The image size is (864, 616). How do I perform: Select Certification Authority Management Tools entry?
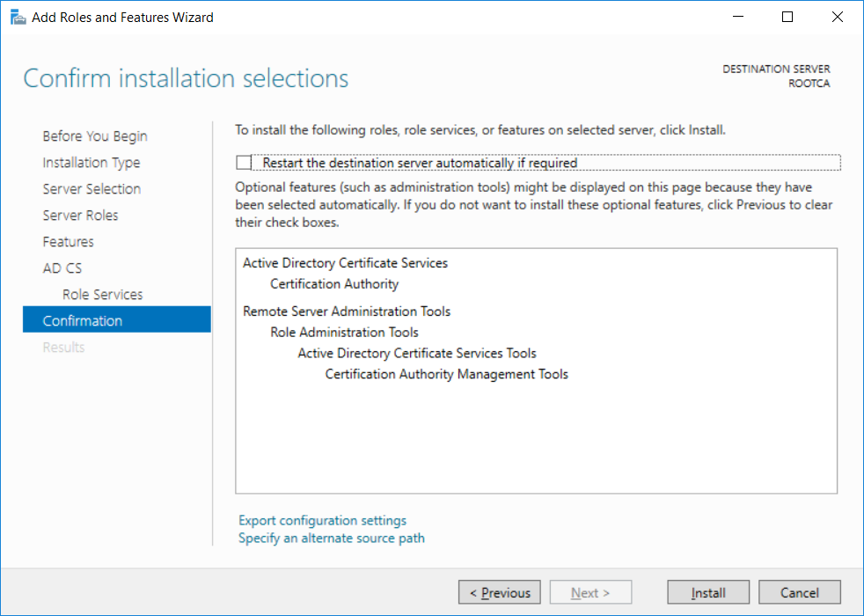tap(446, 375)
